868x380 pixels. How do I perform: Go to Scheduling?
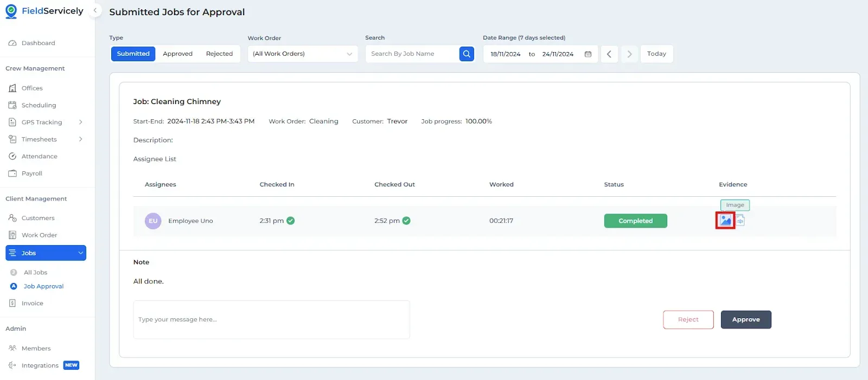[39, 105]
